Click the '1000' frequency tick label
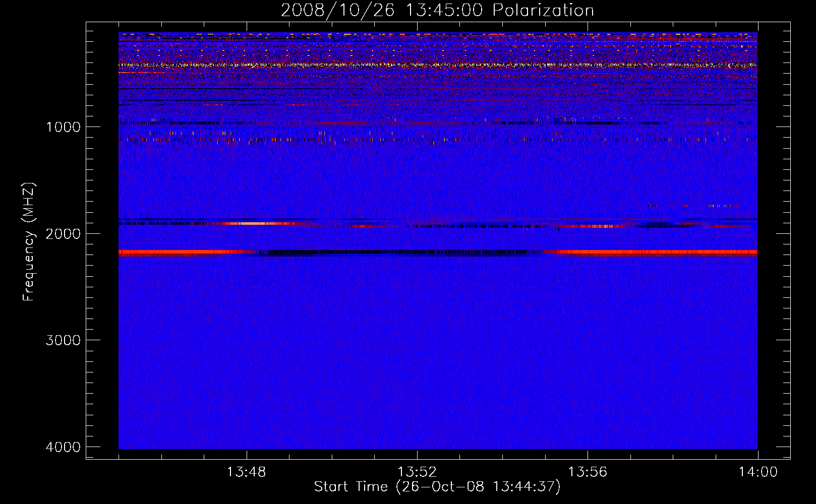This screenshot has height=504, width=816. click(x=63, y=127)
